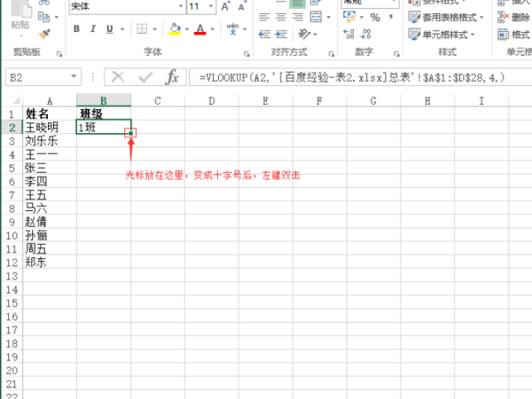532x399 pixels.
Task: Select header cell 姓名 in A1
Action: [x=50, y=113]
